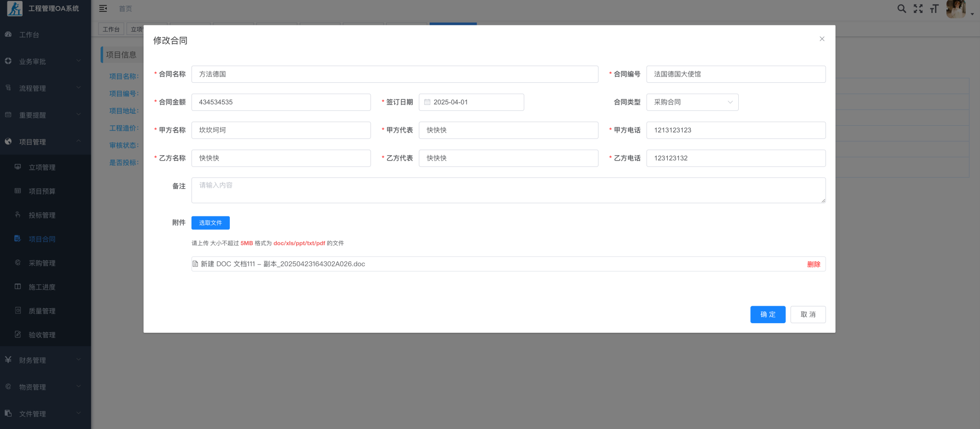Click the 确定 button to confirm
980x429 pixels.
pyautogui.click(x=767, y=314)
